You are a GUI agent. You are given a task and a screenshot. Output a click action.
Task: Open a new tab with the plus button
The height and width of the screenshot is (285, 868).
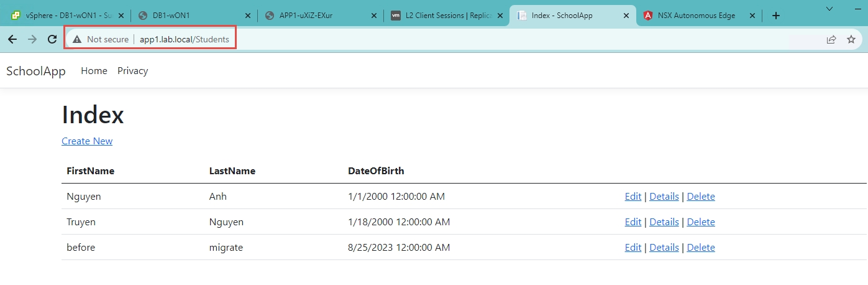click(x=775, y=16)
